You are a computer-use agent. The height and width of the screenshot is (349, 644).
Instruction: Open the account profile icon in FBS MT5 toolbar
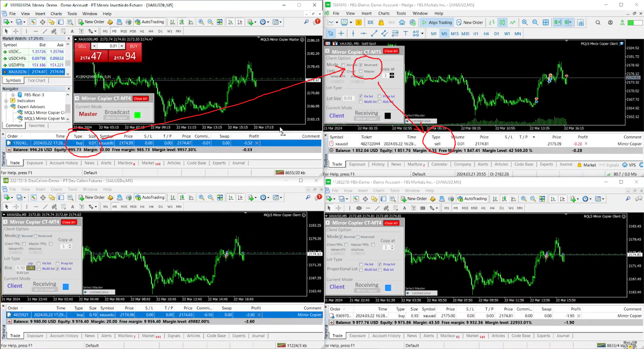(x=610, y=22)
